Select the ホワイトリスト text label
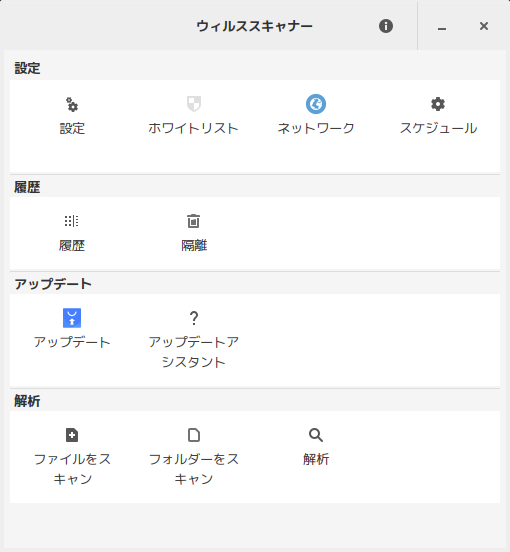 [x=194, y=128]
